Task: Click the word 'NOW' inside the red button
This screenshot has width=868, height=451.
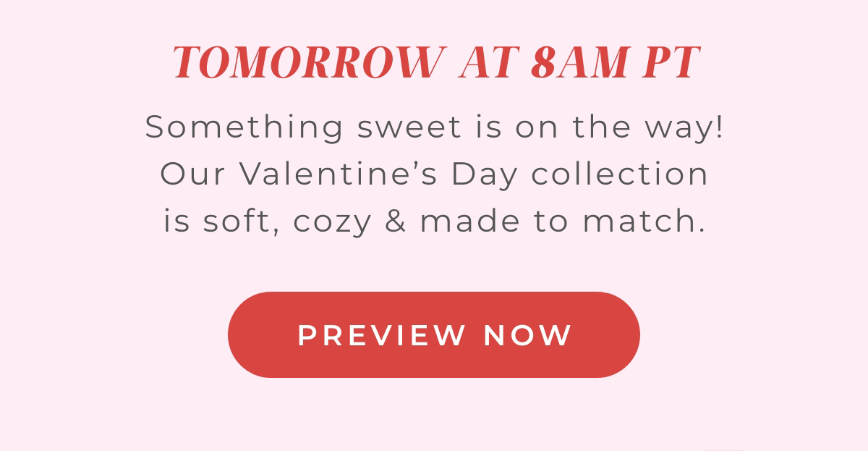Action: tap(527, 334)
